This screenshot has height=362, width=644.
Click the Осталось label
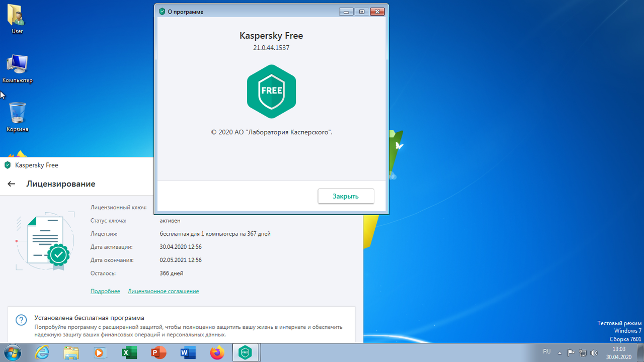[103, 273]
